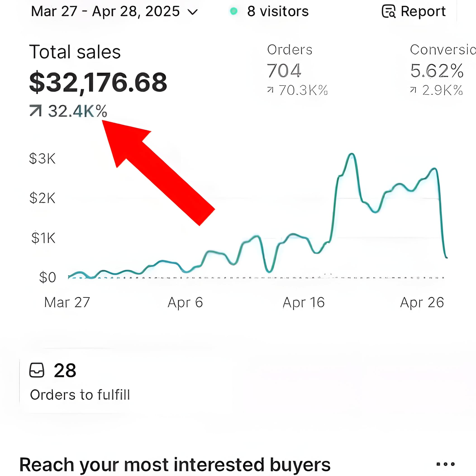Click the sales chart peak near Apr 20
The width and height of the screenshot is (476, 476).
[352, 155]
